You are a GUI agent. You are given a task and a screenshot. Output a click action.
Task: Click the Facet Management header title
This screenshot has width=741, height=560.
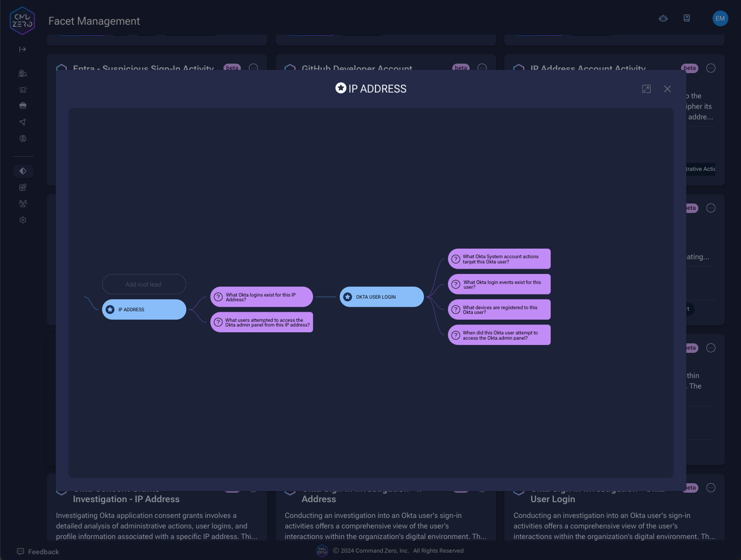click(x=94, y=21)
